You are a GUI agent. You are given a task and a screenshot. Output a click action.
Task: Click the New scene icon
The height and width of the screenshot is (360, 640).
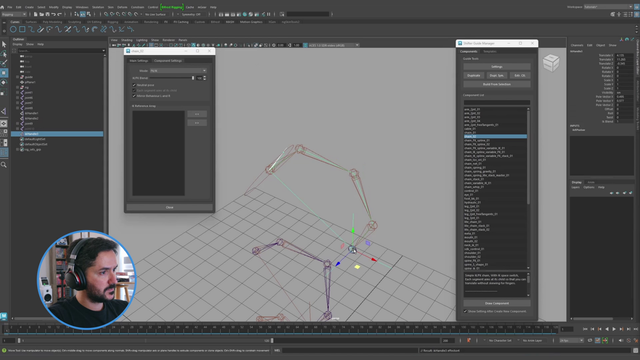[x=36, y=14]
